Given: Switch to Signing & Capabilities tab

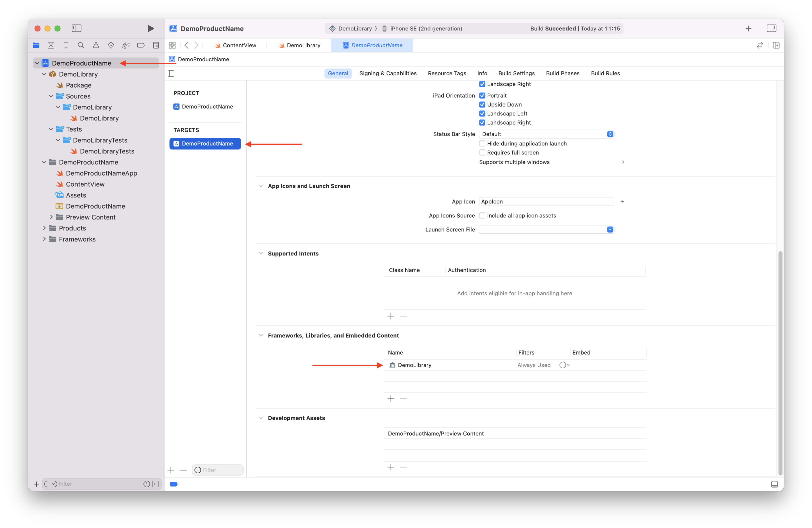Looking at the screenshot, I should tap(388, 73).
